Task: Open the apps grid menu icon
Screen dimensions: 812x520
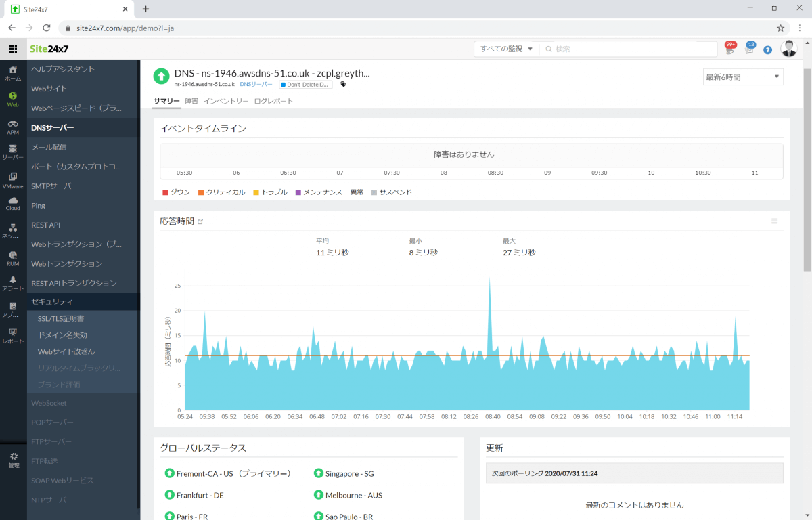Action: click(x=13, y=49)
